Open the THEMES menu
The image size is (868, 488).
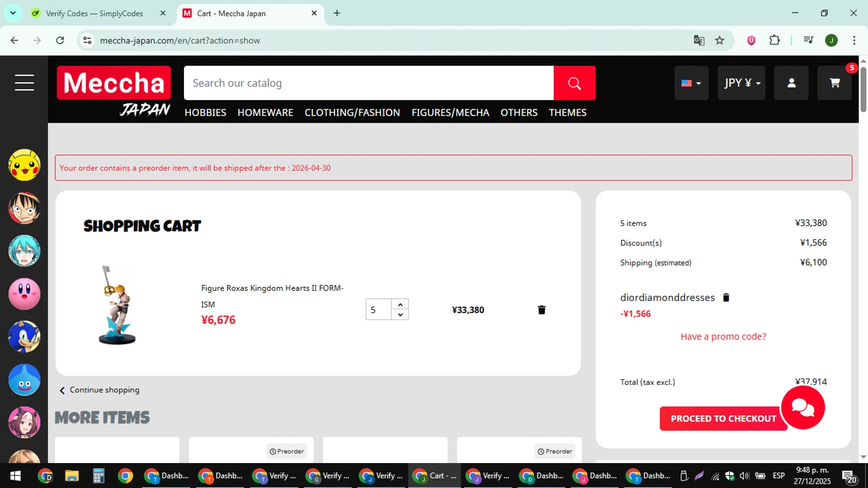[x=568, y=112]
